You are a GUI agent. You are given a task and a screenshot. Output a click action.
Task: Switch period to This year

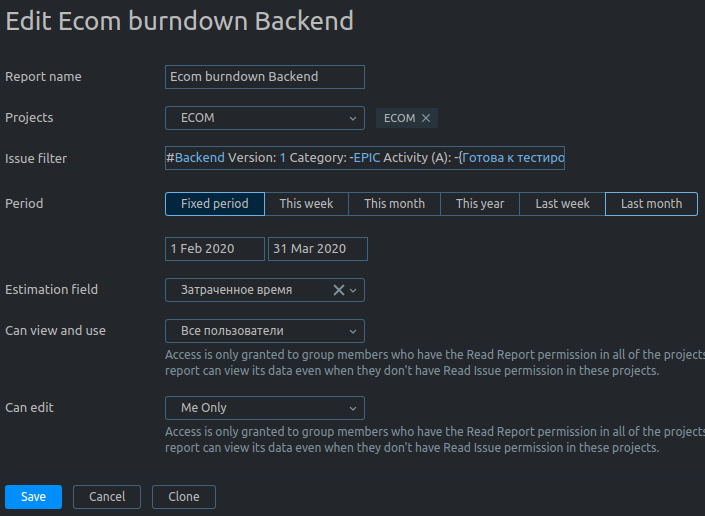point(480,204)
